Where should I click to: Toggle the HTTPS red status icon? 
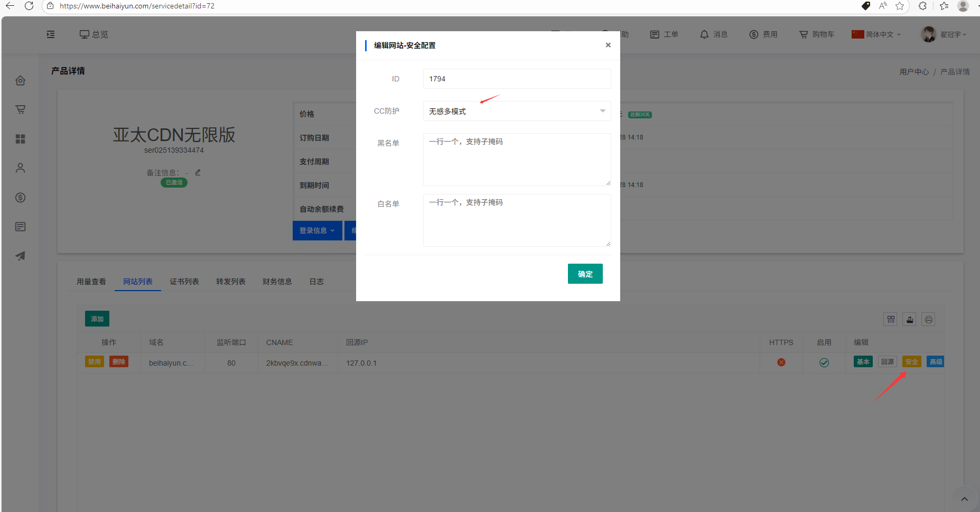pyautogui.click(x=781, y=362)
